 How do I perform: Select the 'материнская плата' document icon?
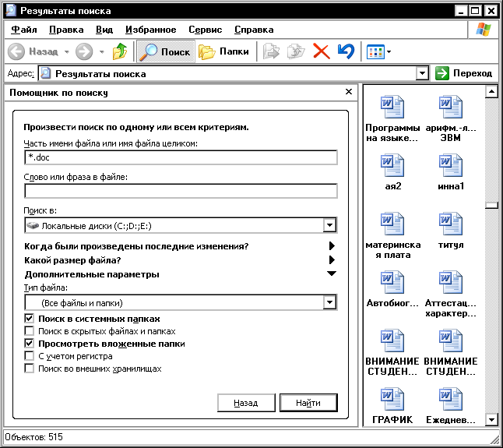392,224
